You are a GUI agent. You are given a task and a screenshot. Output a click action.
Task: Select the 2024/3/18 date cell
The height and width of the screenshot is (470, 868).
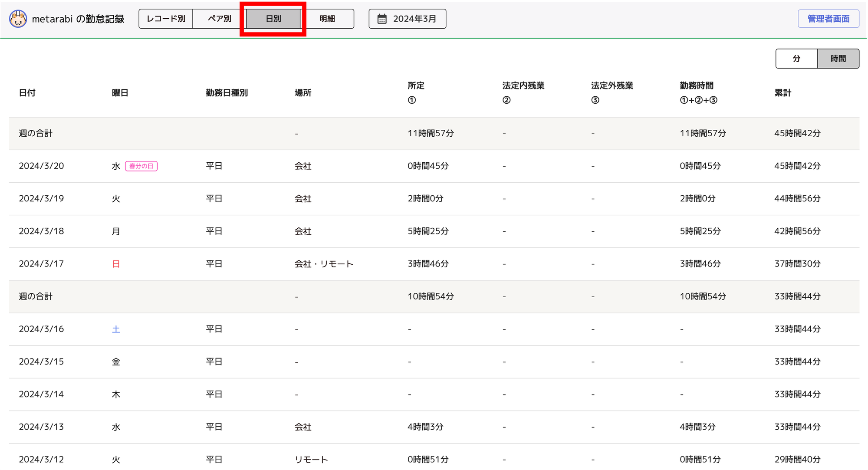(x=41, y=231)
